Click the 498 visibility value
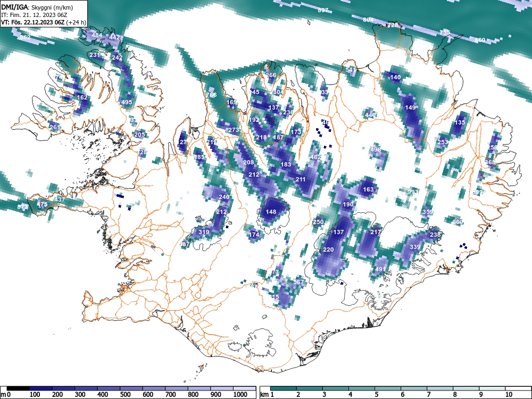The width and height of the screenshot is (532, 399). pyautogui.click(x=376, y=149)
